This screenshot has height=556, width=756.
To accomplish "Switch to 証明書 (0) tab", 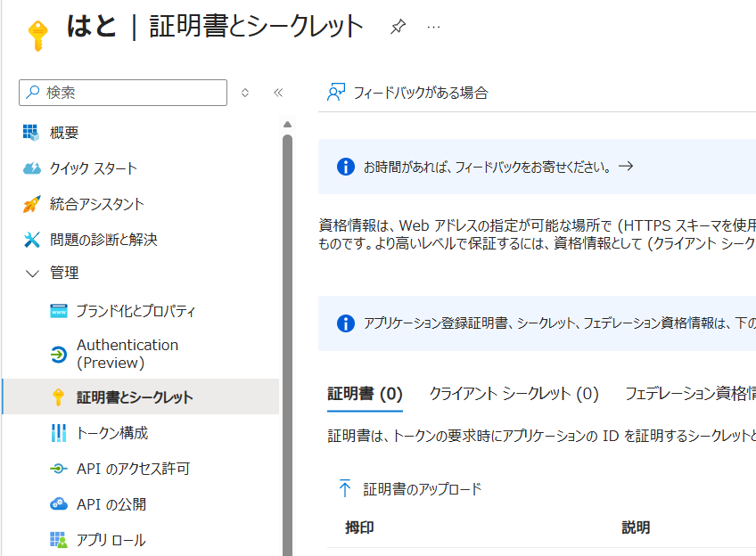I will (365, 394).
